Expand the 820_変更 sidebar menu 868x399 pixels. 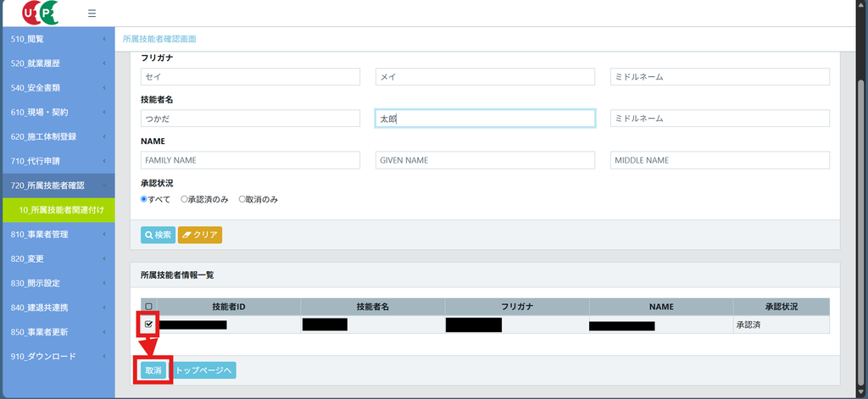pos(58,258)
